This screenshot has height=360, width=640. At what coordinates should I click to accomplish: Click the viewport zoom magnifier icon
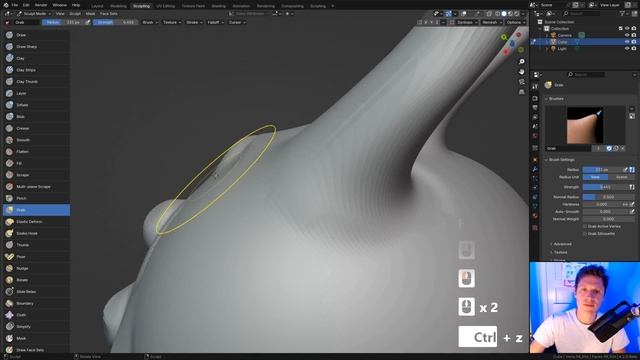click(x=521, y=62)
